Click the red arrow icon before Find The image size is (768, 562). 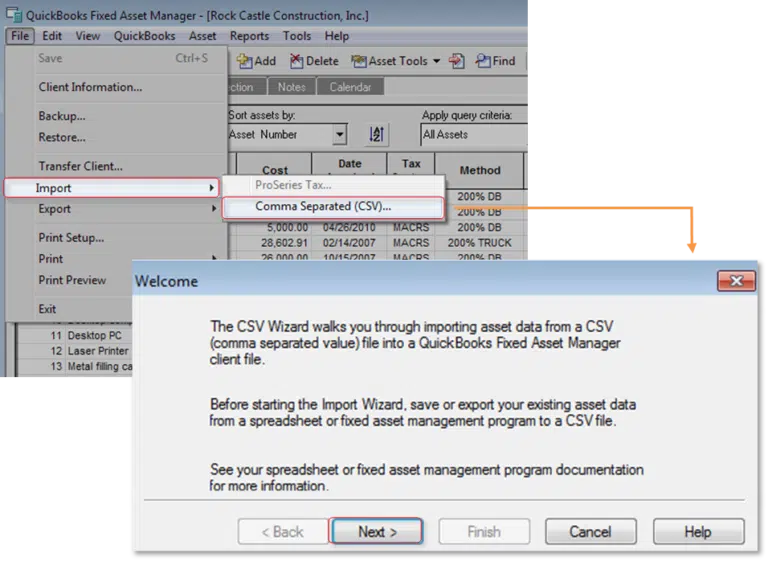pos(456,61)
